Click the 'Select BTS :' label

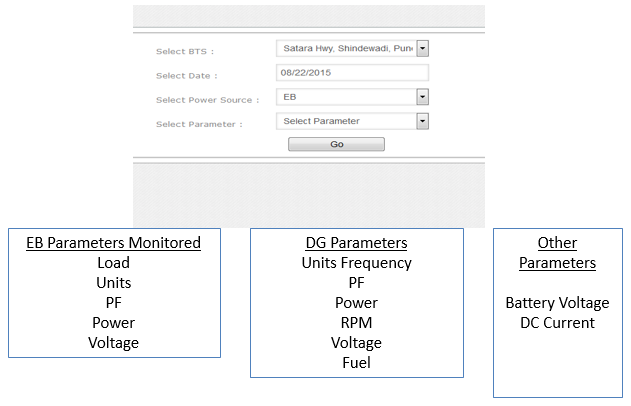pos(185,51)
